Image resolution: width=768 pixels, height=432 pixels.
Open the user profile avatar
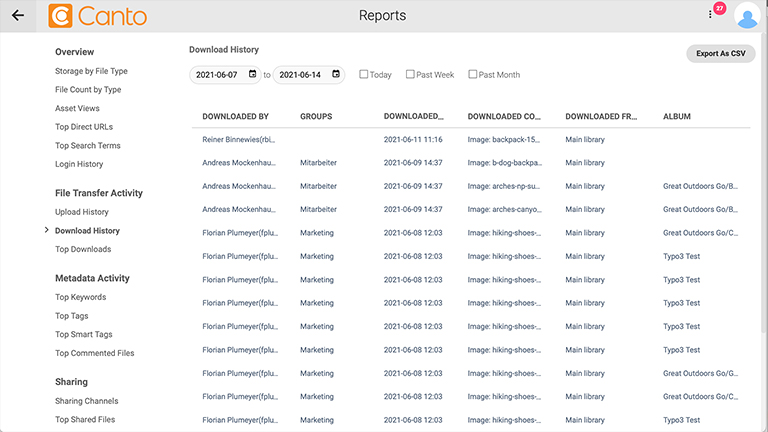coord(746,16)
